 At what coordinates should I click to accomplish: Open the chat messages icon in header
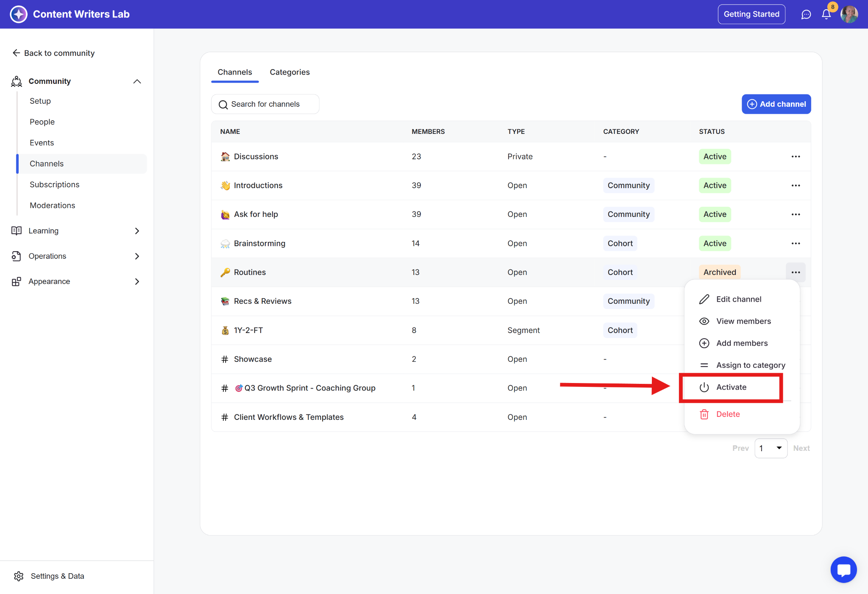click(806, 14)
